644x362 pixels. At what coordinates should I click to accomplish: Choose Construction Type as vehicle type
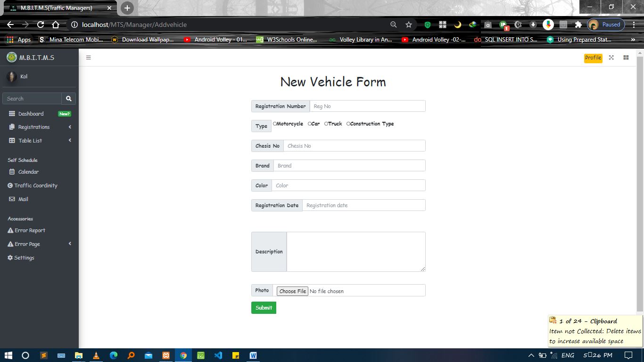tap(347, 124)
